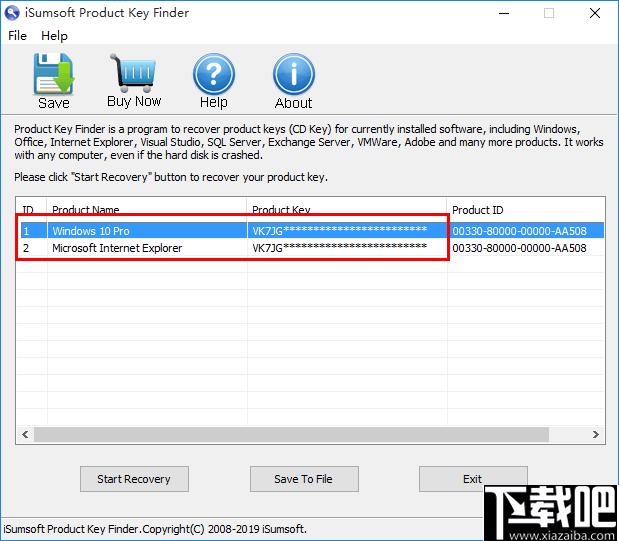
Task: Select Internet Explorer product key cell
Action: point(347,248)
